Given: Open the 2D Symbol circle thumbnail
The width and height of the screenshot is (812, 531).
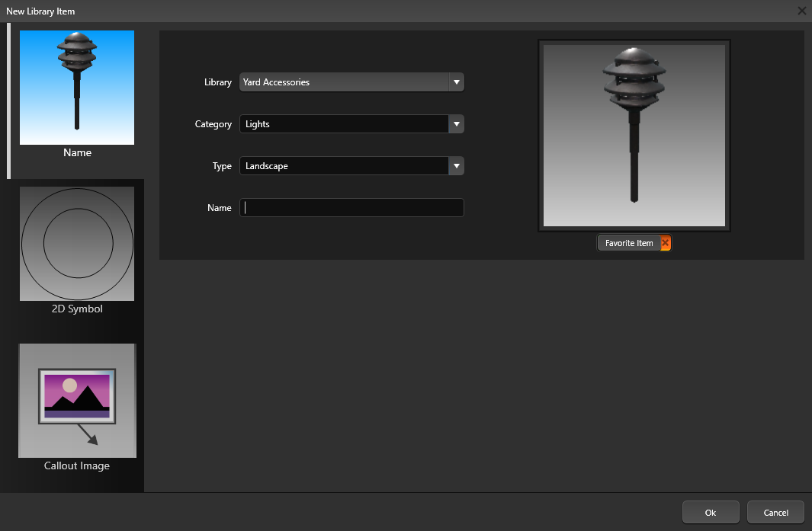Looking at the screenshot, I should point(77,244).
